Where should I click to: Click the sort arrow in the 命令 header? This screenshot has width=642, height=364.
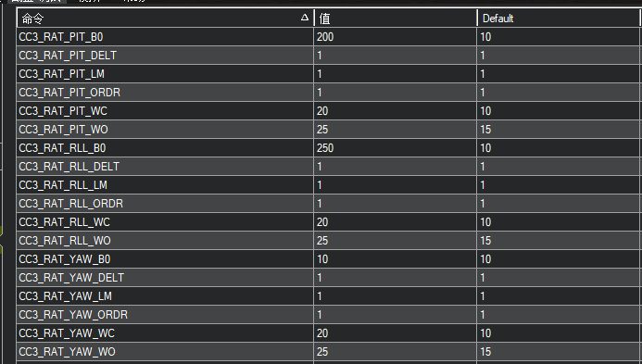pos(304,18)
